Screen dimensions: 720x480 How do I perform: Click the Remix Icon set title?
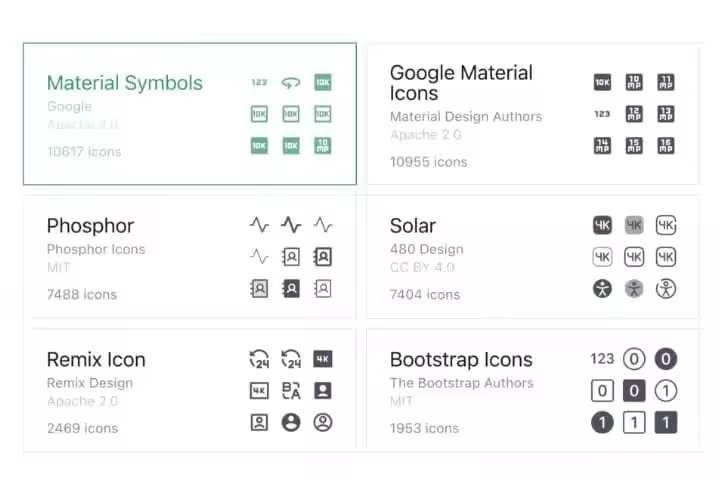[96, 360]
